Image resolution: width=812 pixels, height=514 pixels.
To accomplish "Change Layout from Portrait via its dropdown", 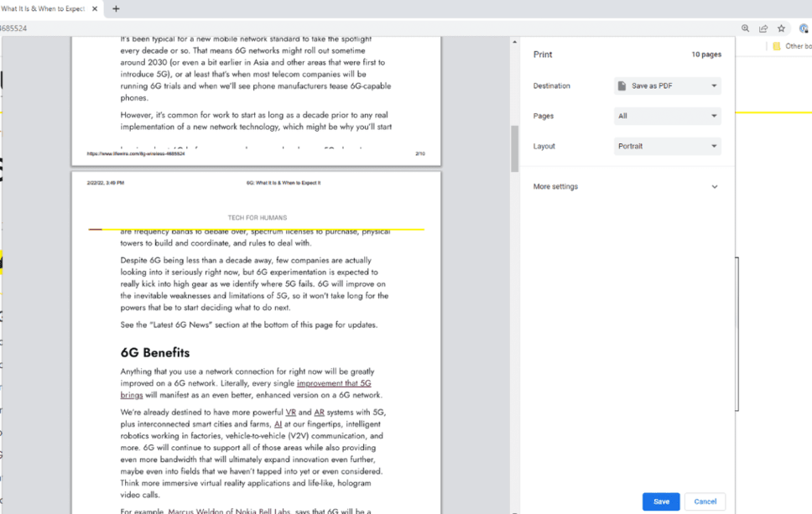I will 667,146.
